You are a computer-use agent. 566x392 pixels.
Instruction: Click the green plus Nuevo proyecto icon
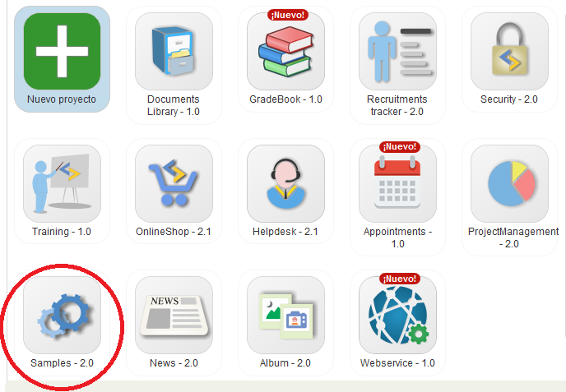62,51
